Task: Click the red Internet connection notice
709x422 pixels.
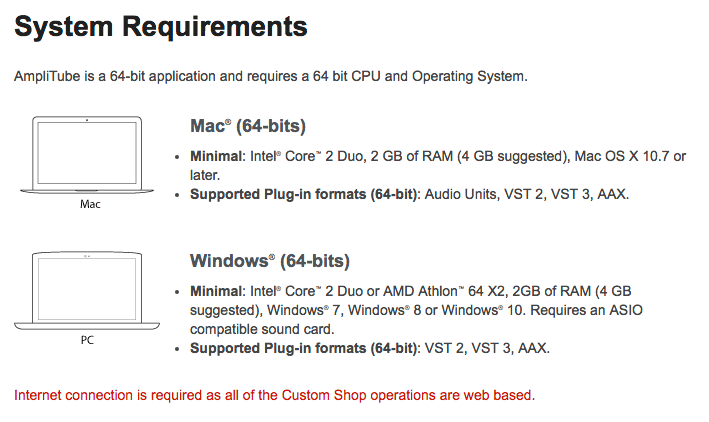Action: pos(274,395)
